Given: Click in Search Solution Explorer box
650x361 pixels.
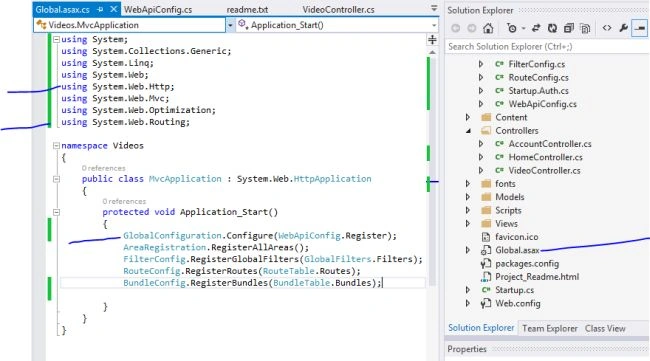Looking at the screenshot, I should click(x=547, y=47).
